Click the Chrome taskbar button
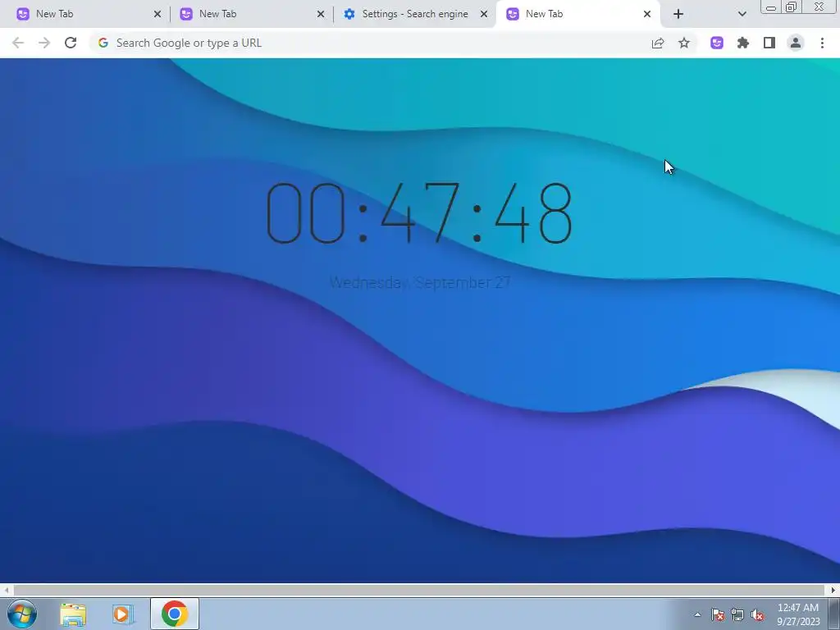 click(x=175, y=614)
